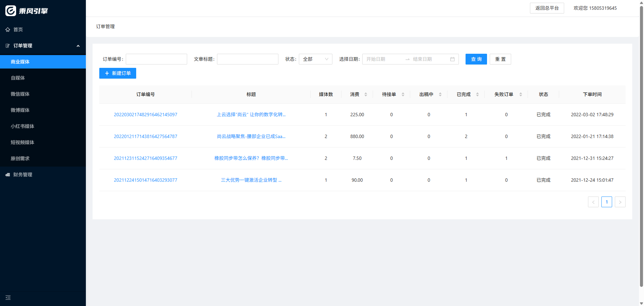Sort by 出稿中 column sort icon
The height and width of the screenshot is (306, 644).
click(440, 94)
